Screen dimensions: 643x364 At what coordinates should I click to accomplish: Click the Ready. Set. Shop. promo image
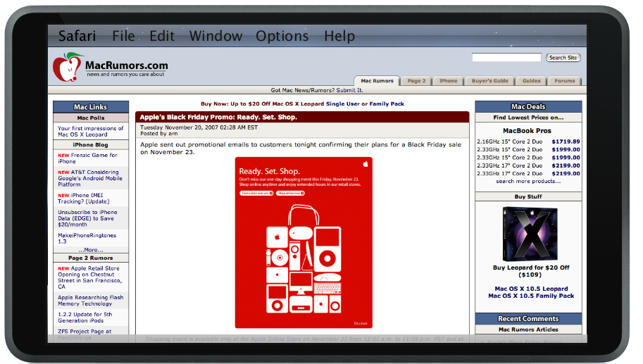click(x=304, y=242)
